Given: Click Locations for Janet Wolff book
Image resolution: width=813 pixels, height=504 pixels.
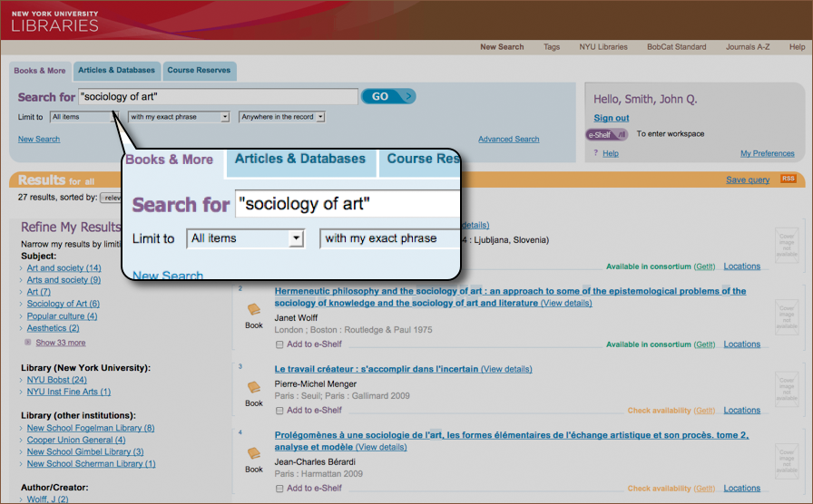Looking at the screenshot, I should pyautogui.click(x=742, y=344).
